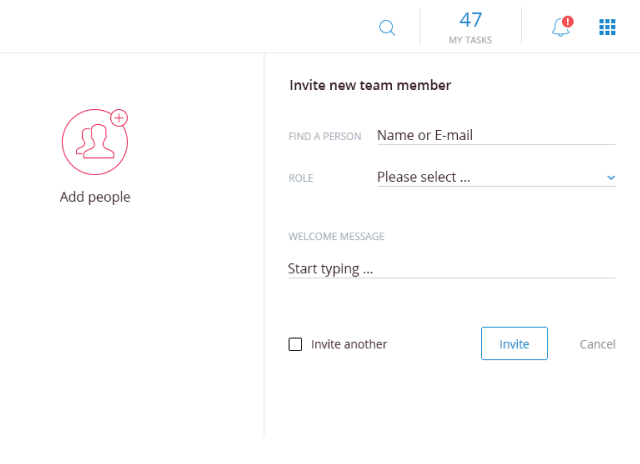Image resolution: width=640 pixels, height=464 pixels.
Task: Expand the Role dropdown chevron
Action: tap(611, 178)
